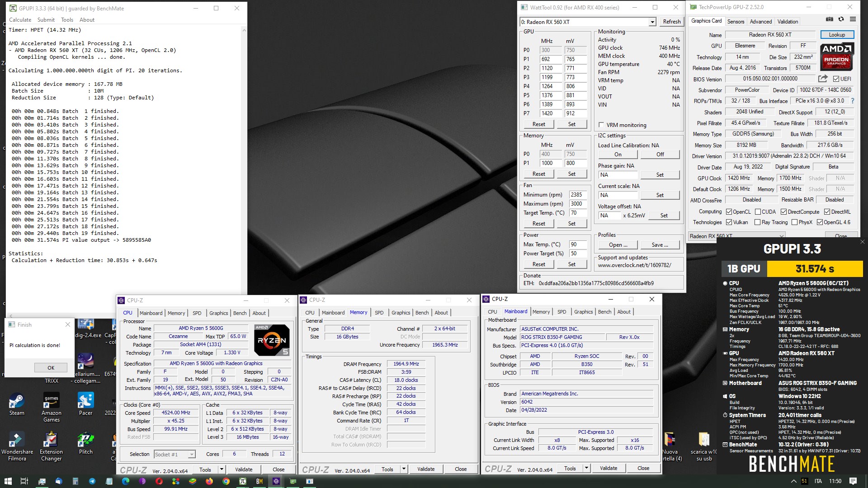Screen dimensions: 868x488
Task: Click the AMD Radeon Graphics logo
Action: pyautogui.click(x=836, y=57)
